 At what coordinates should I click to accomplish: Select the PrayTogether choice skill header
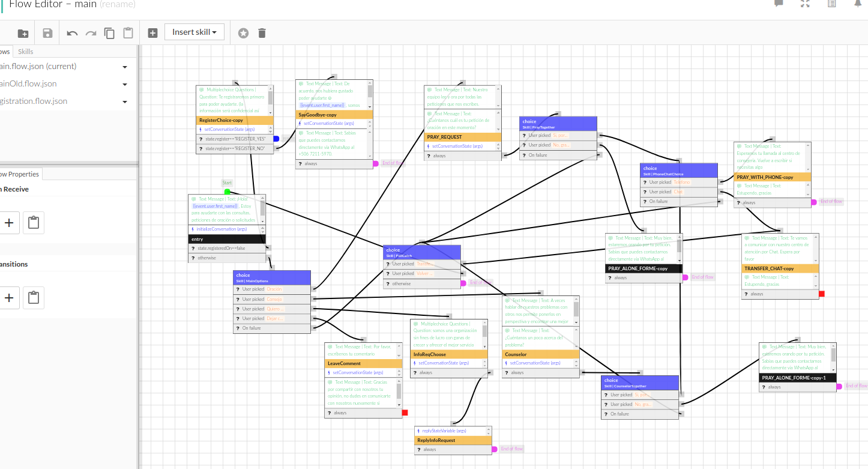[x=558, y=124]
